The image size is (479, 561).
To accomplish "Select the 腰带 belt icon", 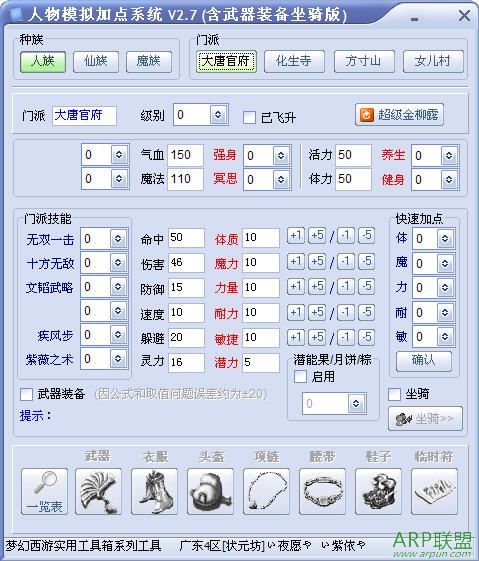I will tap(322, 491).
